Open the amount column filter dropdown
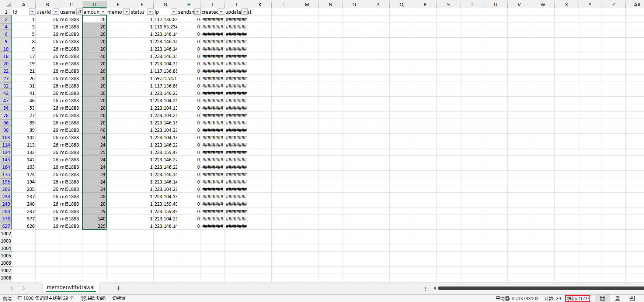Screen dimensions: 644x302 (103, 12)
